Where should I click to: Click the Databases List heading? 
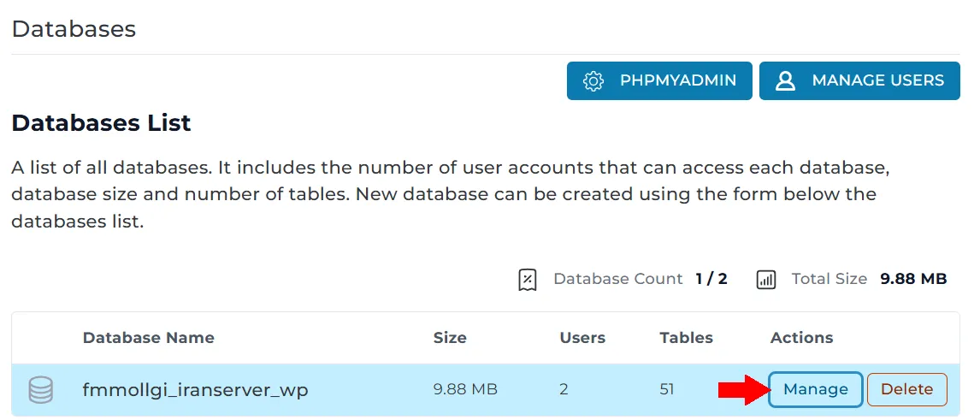click(101, 123)
